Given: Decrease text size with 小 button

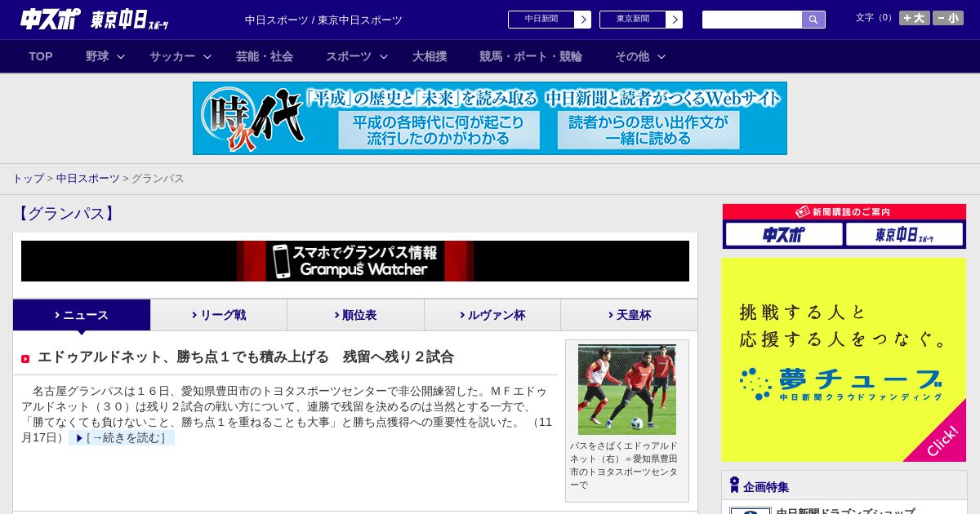Looking at the screenshot, I should click(x=948, y=18).
